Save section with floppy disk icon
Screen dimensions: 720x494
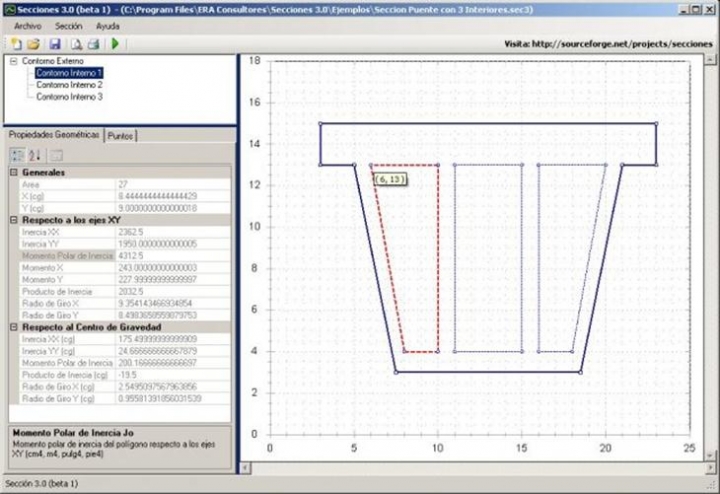click(55, 44)
